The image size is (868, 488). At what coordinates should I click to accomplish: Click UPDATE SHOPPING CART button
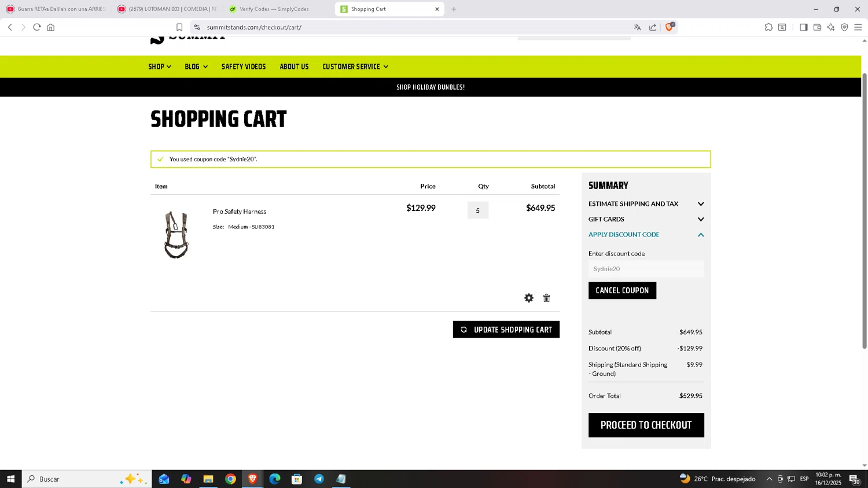[506, 330]
